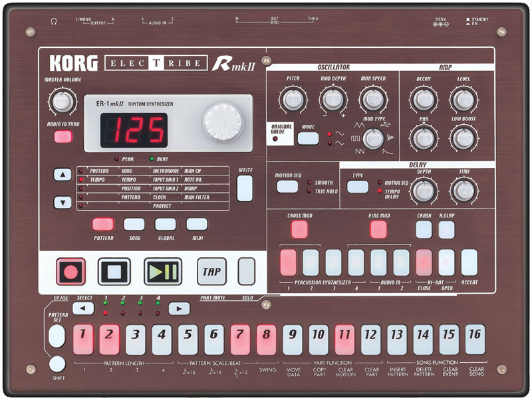Toggle step key 15
This screenshot has width=532, height=400.
[449, 340]
